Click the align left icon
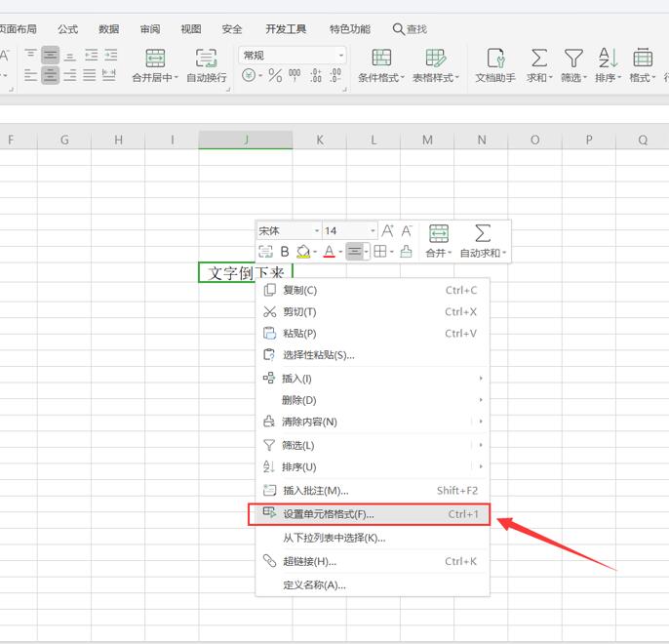Screen dimensions: 669x644 30,75
